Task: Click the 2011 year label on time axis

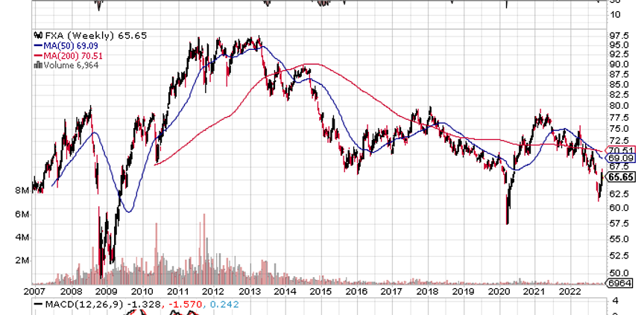Action: (x=178, y=291)
